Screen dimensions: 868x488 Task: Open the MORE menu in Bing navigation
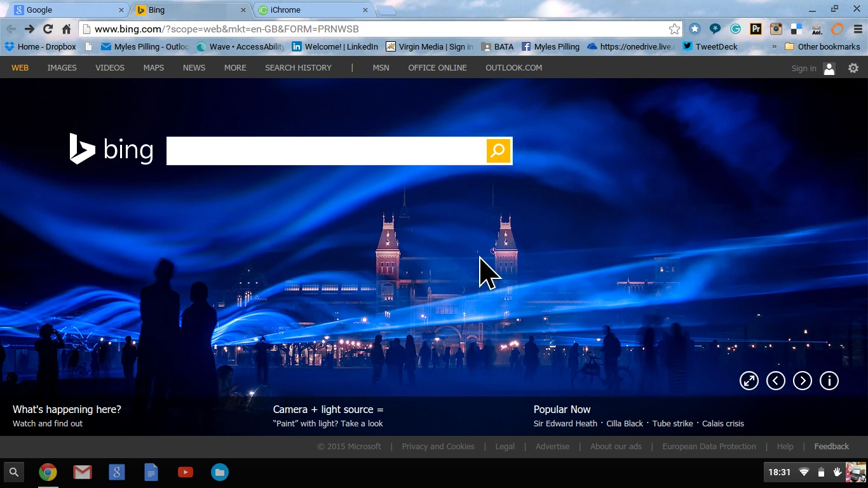point(235,68)
